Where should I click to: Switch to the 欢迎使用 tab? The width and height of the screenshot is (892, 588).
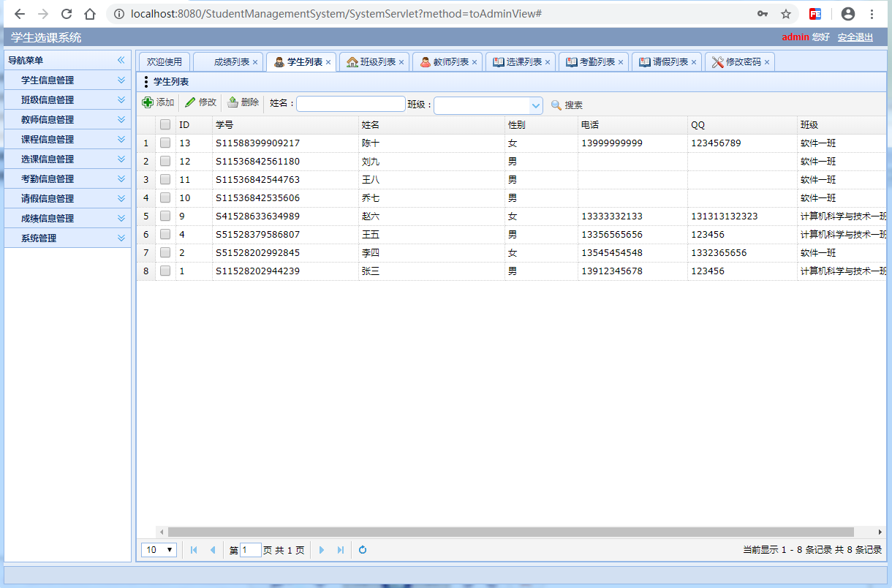(165, 62)
